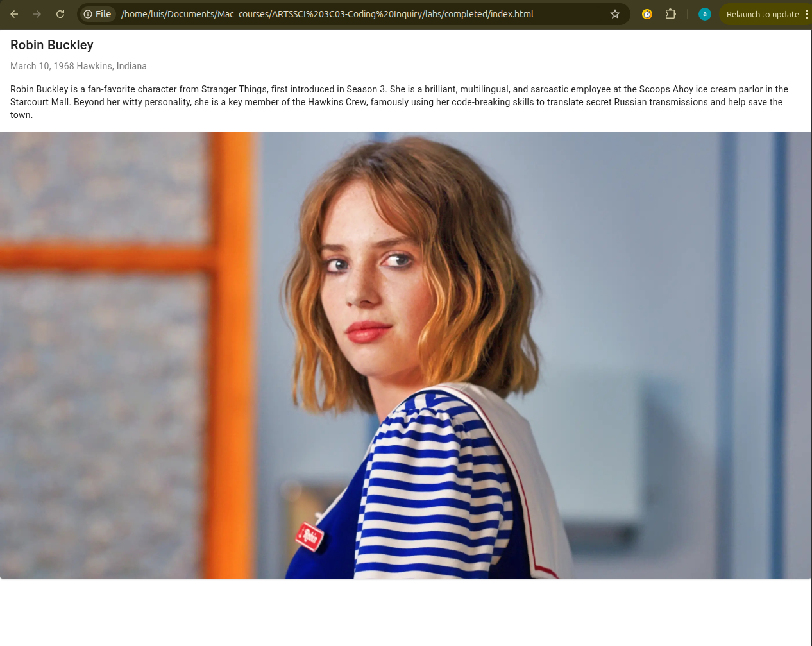This screenshot has width=812, height=646.
Task: Open the File site information chip
Action: click(97, 14)
